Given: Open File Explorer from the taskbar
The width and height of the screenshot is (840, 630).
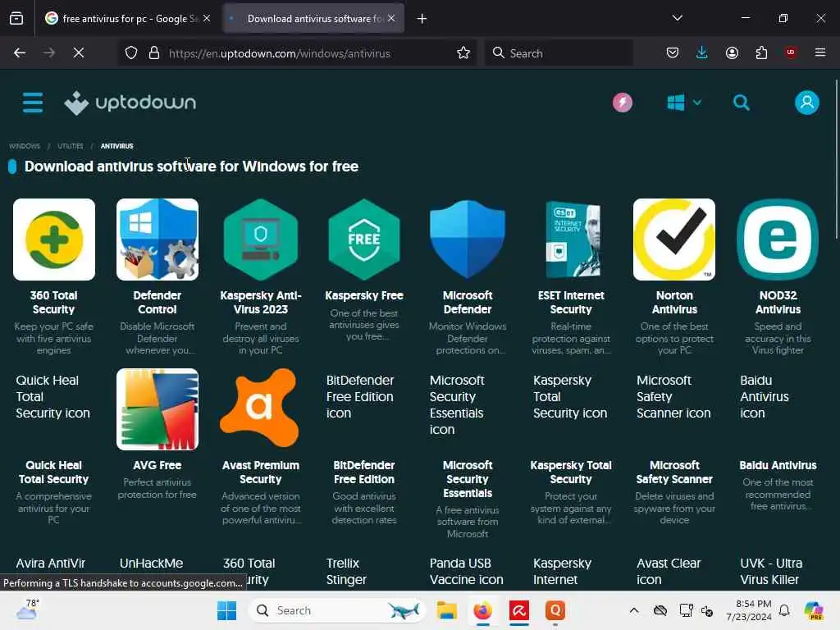Looking at the screenshot, I should 447,610.
